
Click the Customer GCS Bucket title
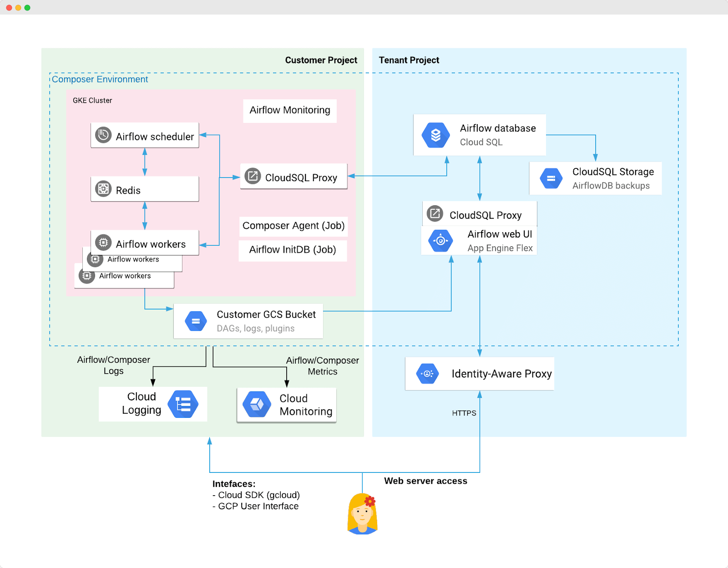266,314
